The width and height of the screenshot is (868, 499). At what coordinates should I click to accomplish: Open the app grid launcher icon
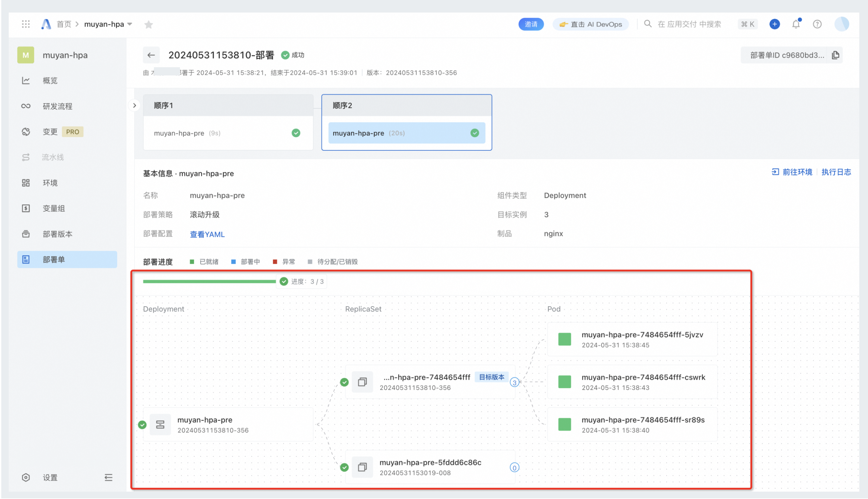[26, 24]
